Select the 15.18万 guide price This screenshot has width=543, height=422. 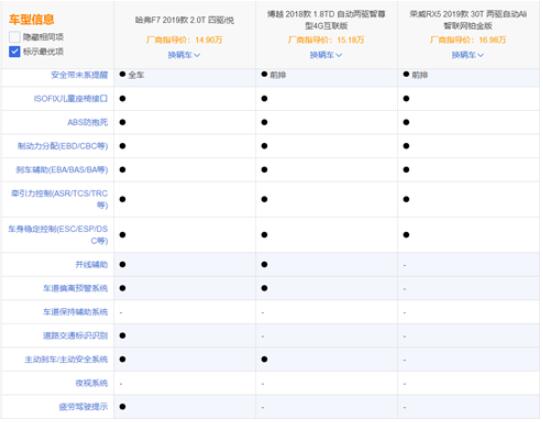tap(350, 40)
